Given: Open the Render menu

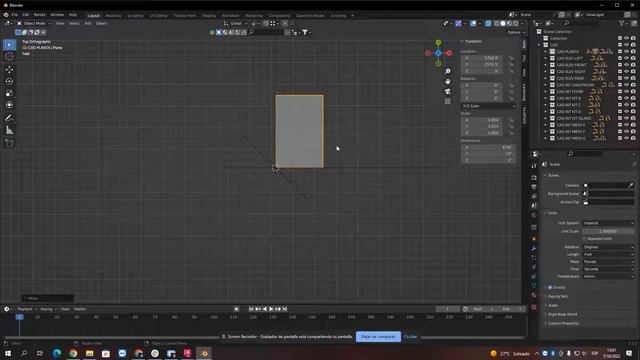Looking at the screenshot, I should 40,15.
